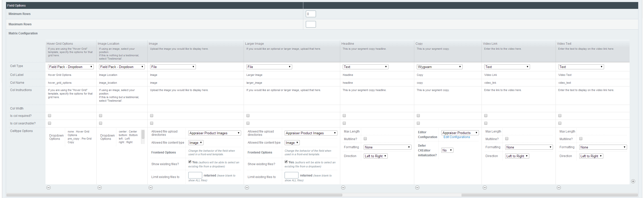The width and height of the screenshot is (644, 198).
Task: Toggle required for Hover Grid Options column
Action: [x=50, y=116]
